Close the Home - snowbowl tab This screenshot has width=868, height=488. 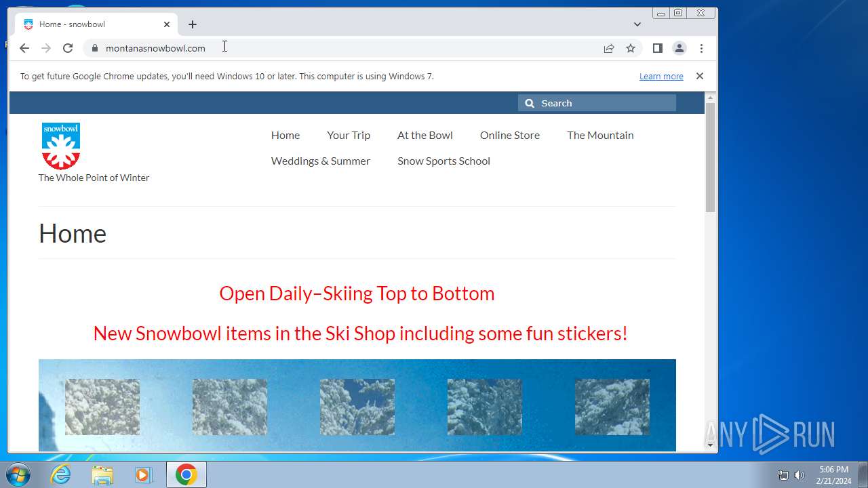point(167,24)
